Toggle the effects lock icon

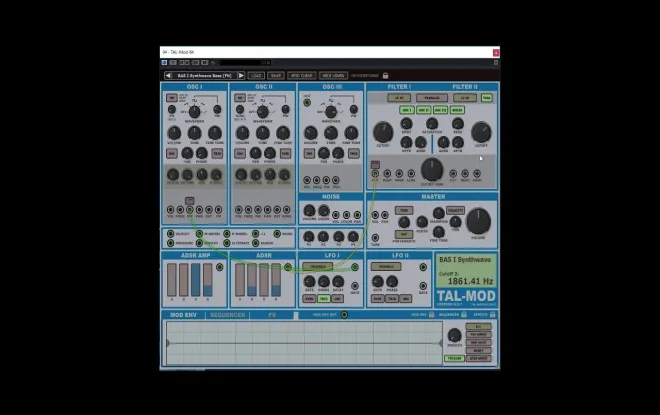click(x=492, y=314)
